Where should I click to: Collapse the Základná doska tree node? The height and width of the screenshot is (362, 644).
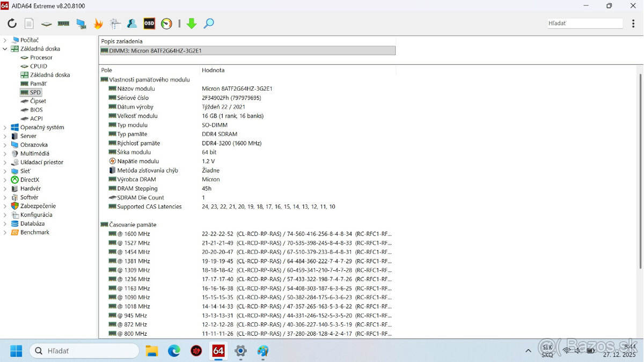click(x=5, y=49)
